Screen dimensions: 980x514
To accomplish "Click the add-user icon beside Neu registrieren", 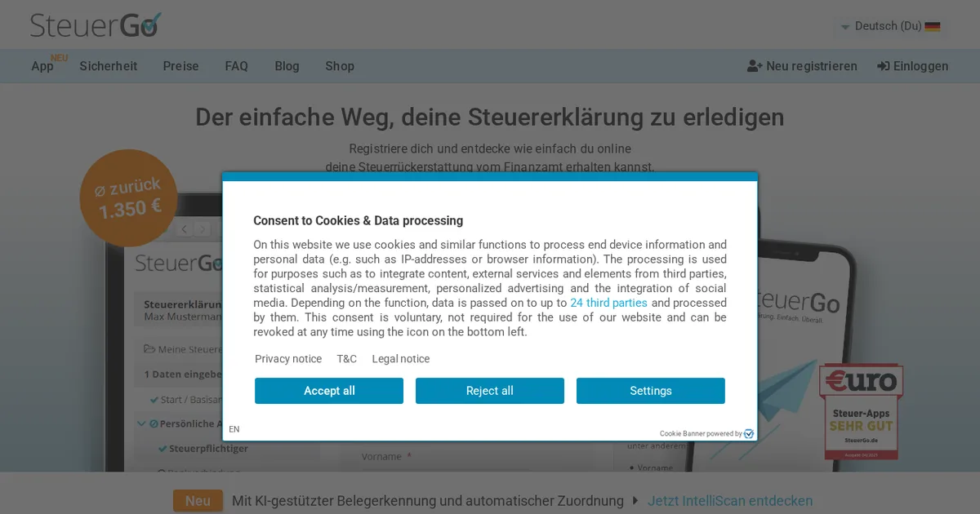I will pos(755,66).
